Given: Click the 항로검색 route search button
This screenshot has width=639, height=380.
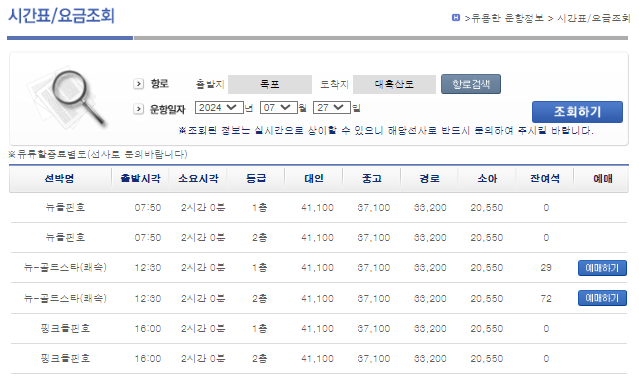Looking at the screenshot, I should [471, 84].
